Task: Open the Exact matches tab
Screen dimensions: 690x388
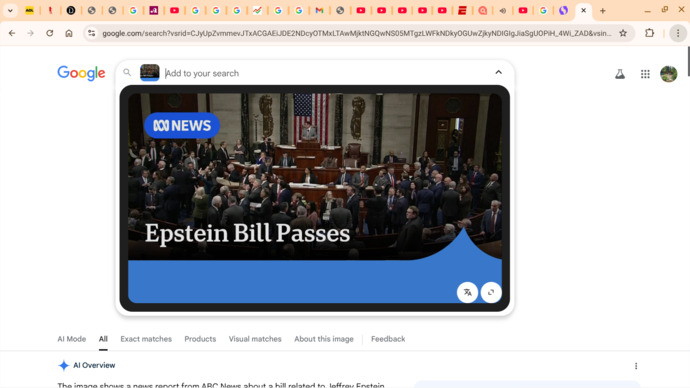Action: click(146, 339)
